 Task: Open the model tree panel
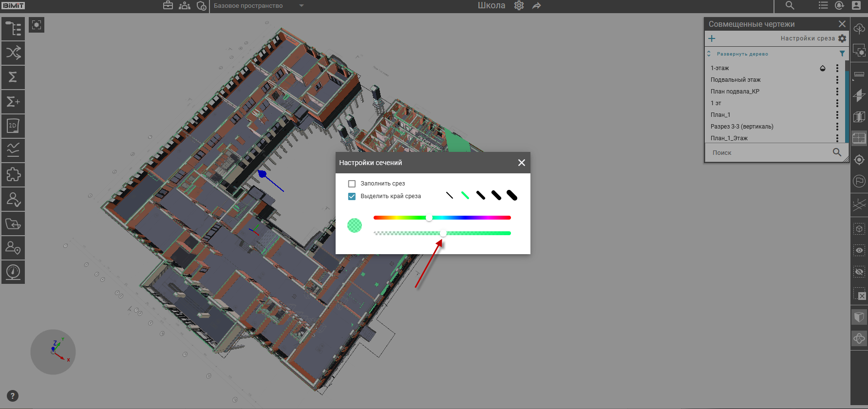point(13,29)
